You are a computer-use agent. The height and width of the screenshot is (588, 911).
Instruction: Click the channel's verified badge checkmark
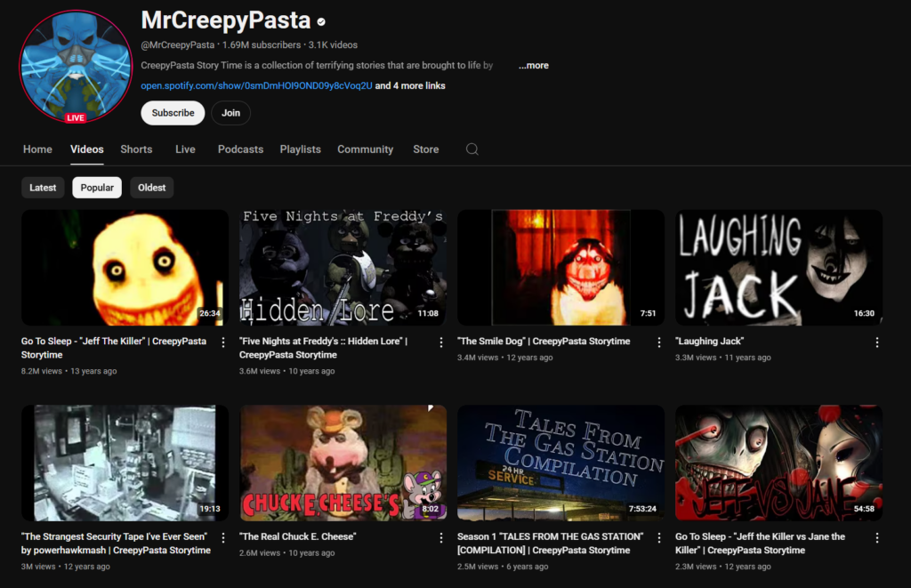(320, 20)
